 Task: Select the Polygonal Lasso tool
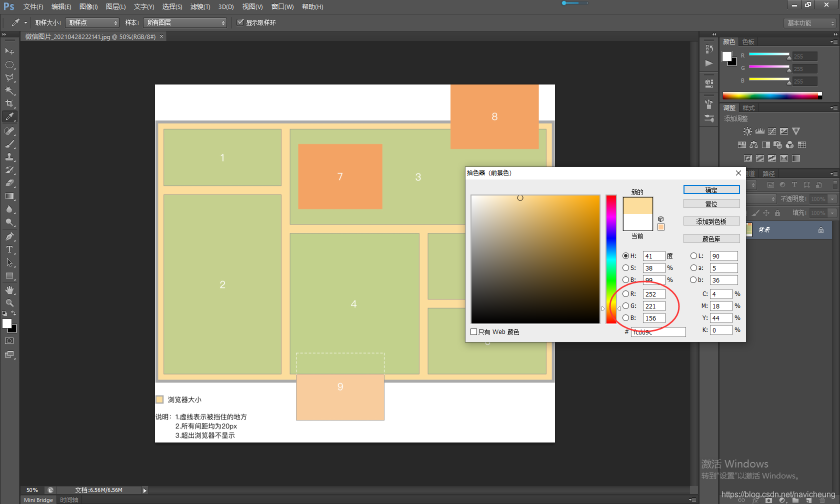click(9, 77)
